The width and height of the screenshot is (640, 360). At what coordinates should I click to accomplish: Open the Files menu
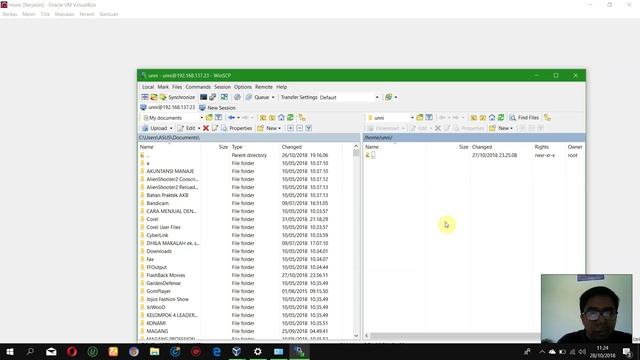[177, 87]
